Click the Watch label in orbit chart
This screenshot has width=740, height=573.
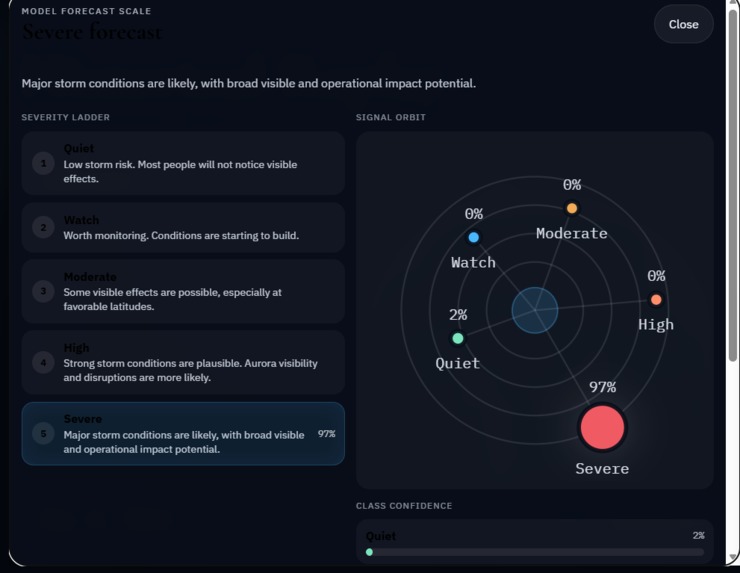point(473,262)
